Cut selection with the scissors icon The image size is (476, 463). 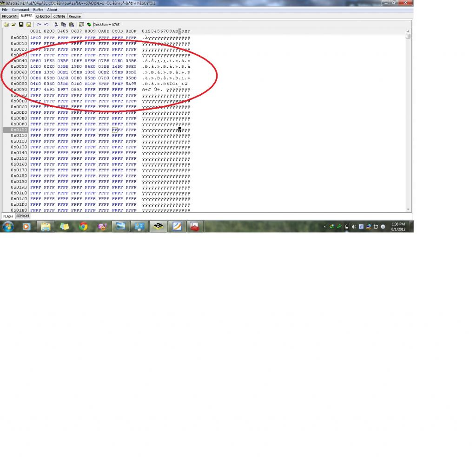point(56,25)
